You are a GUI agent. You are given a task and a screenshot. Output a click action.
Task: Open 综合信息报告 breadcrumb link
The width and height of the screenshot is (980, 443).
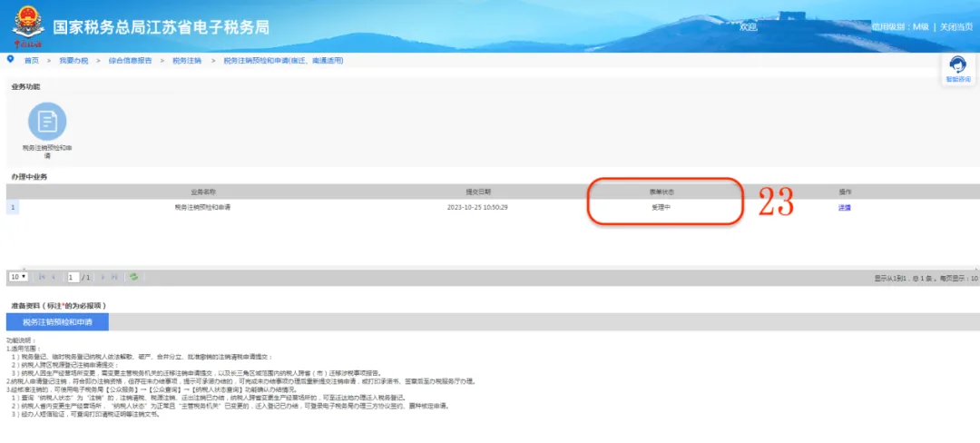(130, 61)
